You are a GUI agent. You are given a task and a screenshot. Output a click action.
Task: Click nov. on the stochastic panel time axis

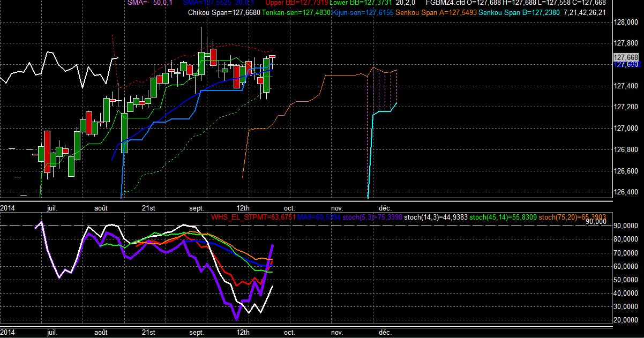click(337, 332)
